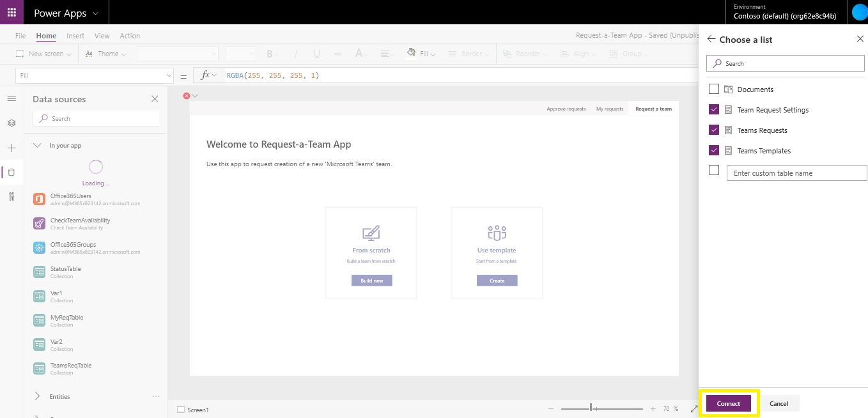Collapse the In your app section
The width and height of the screenshot is (868, 418).
click(37, 145)
